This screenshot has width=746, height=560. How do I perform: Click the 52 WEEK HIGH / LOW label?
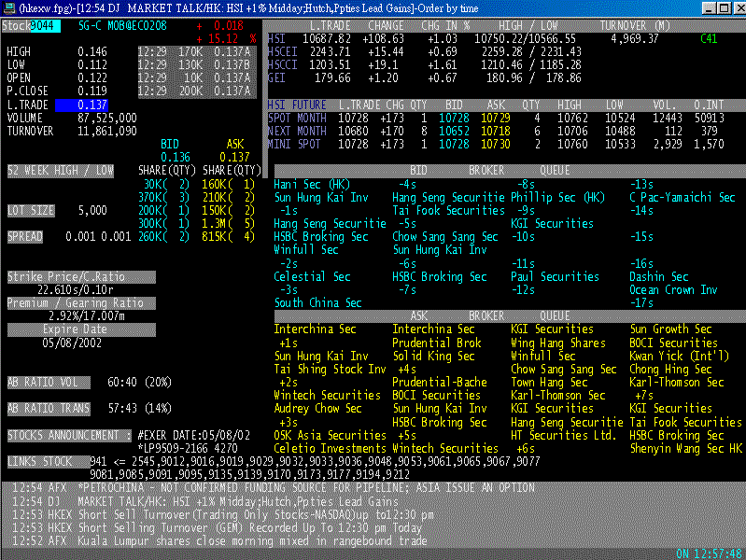click(61, 171)
